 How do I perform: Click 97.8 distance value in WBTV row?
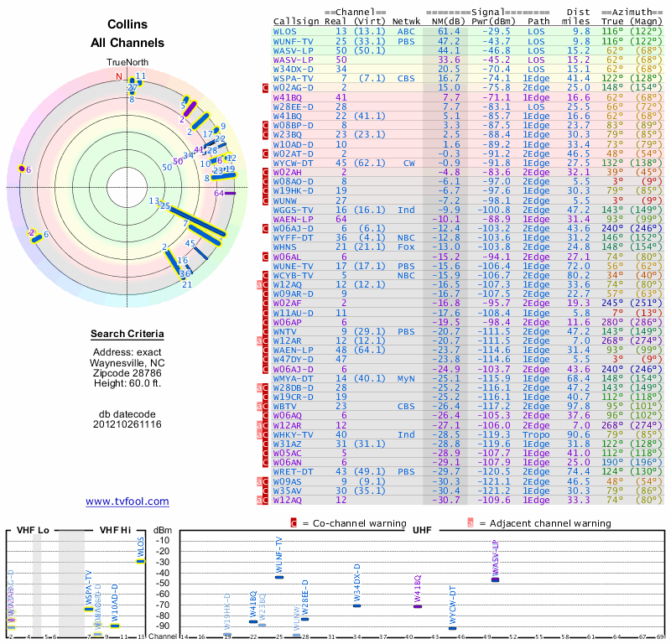point(578,407)
